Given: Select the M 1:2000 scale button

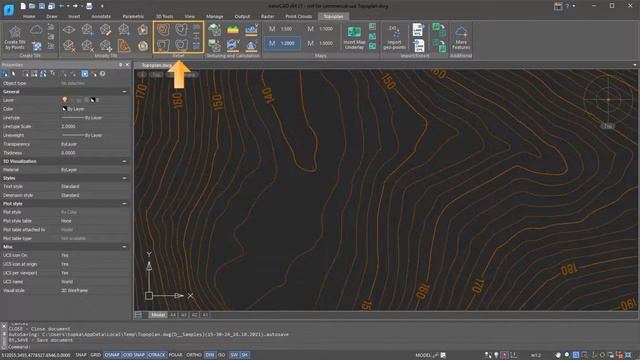Looking at the screenshot, I should point(282,43).
